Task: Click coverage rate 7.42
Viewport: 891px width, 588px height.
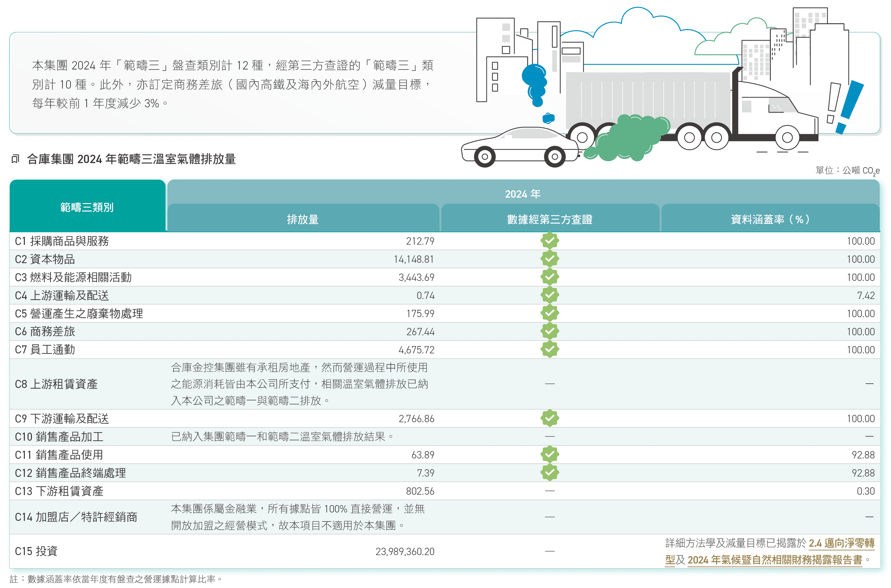Action: pos(866,295)
